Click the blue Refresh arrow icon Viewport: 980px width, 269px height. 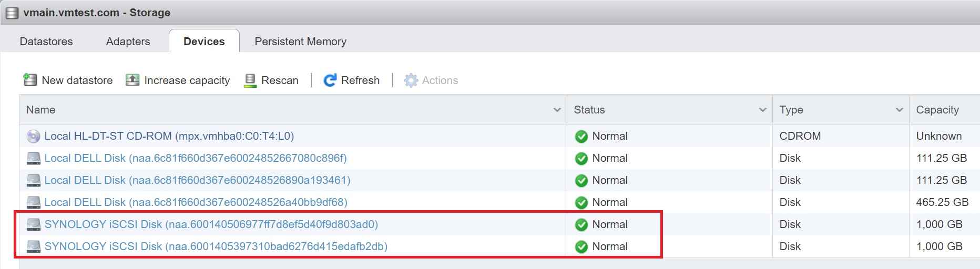coord(330,80)
